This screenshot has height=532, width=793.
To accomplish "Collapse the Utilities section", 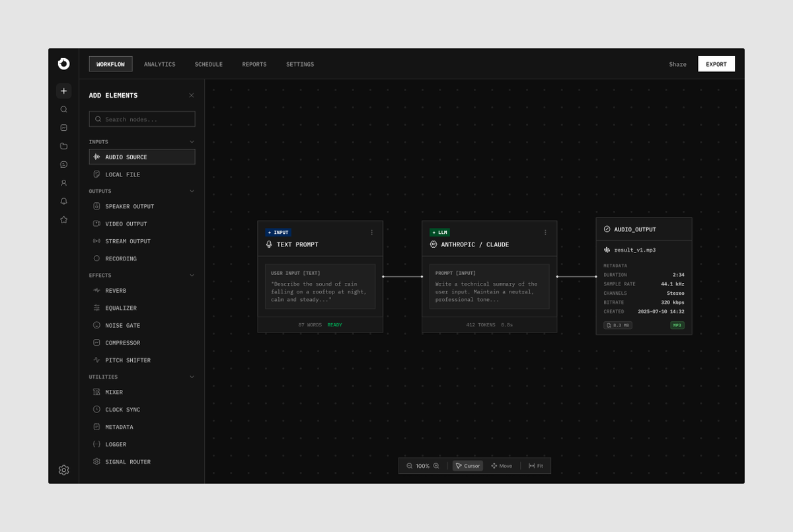I will tap(192, 377).
